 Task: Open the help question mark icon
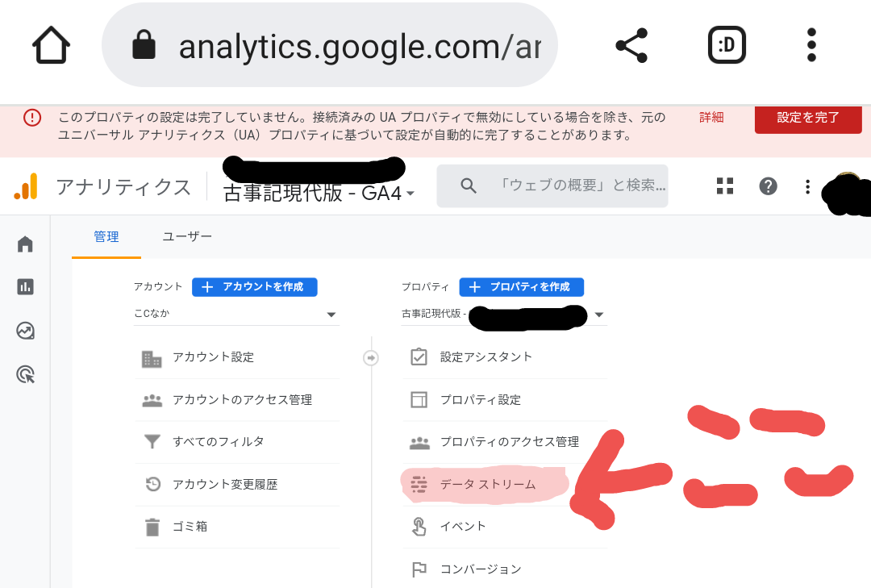[x=768, y=186]
